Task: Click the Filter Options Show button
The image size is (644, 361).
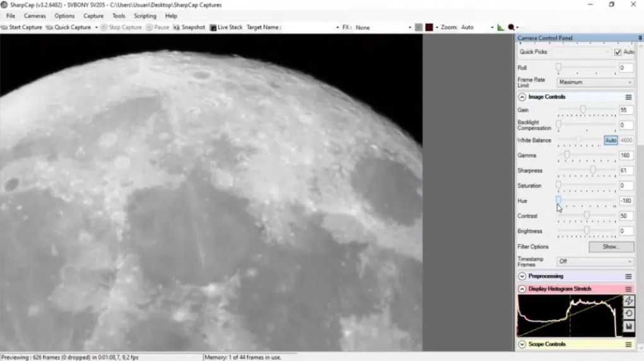Action: click(x=611, y=247)
